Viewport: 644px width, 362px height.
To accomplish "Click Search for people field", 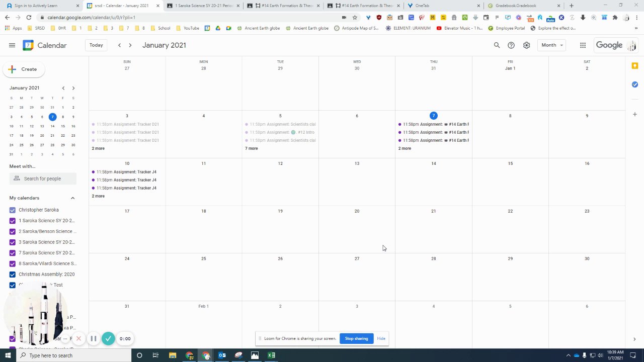I will (x=43, y=178).
